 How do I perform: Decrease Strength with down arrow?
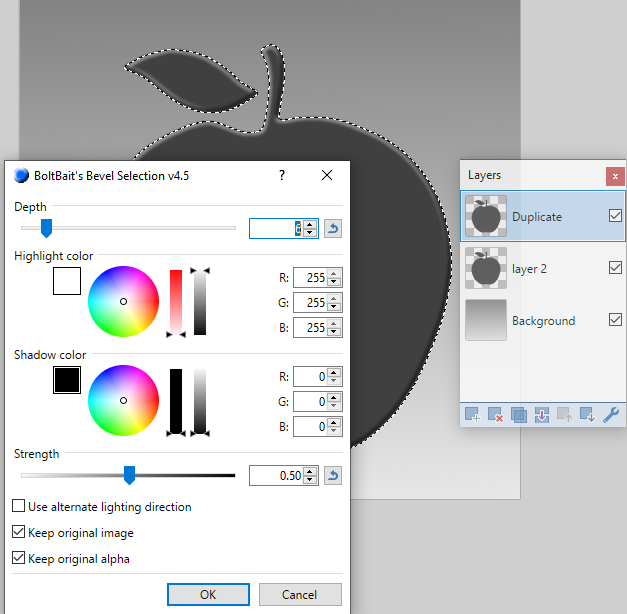tap(310, 480)
